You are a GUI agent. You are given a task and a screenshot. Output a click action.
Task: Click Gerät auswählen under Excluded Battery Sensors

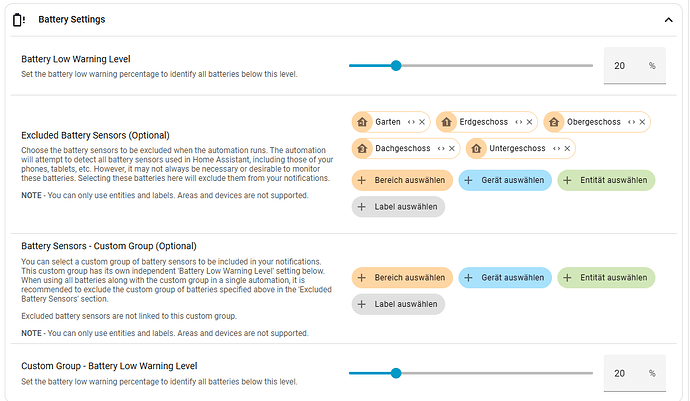coord(504,181)
